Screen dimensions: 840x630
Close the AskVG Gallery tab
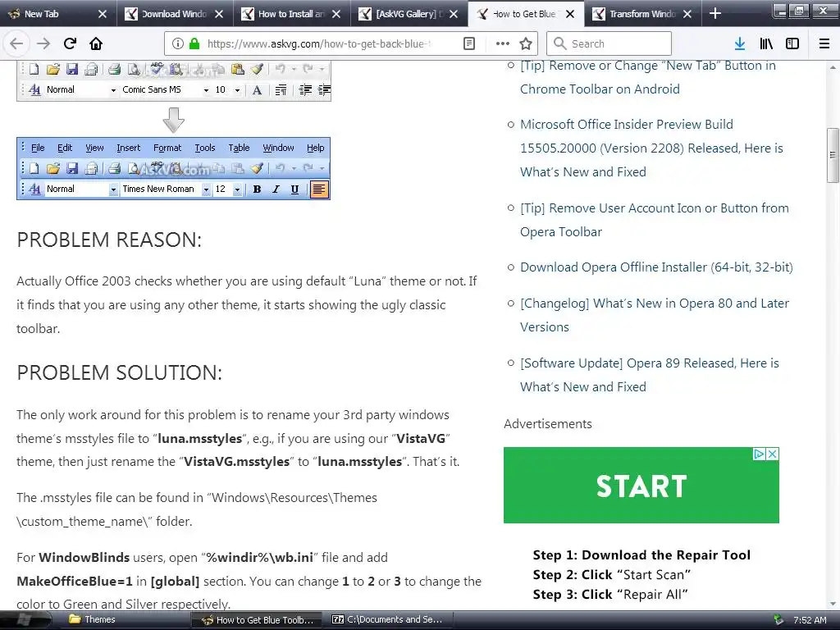454,14
